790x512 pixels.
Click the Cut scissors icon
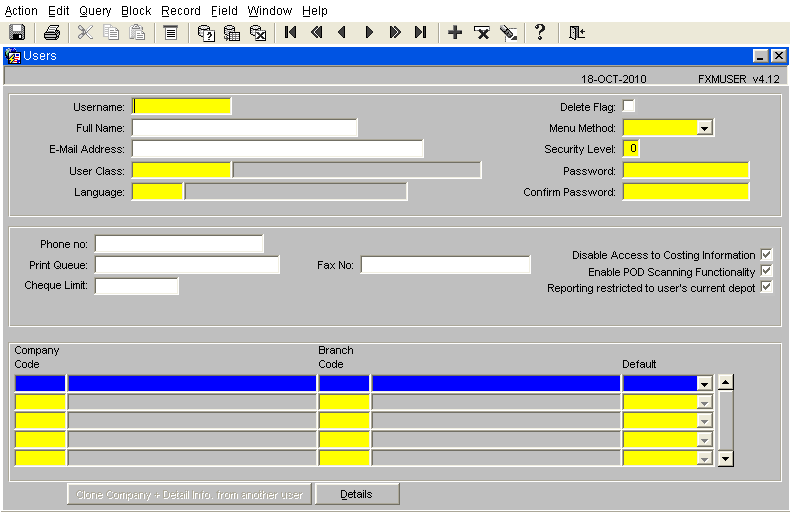pyautogui.click(x=85, y=33)
